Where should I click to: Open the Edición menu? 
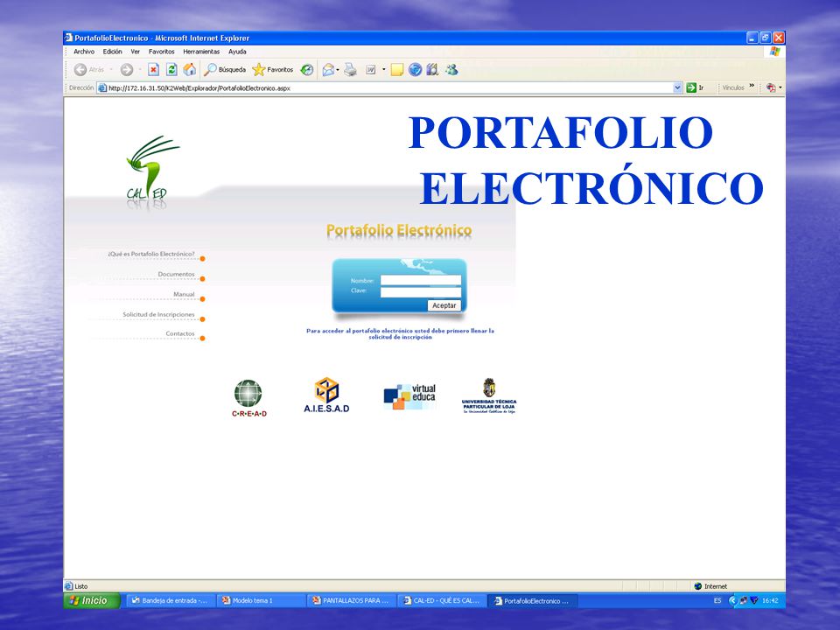click(x=113, y=52)
